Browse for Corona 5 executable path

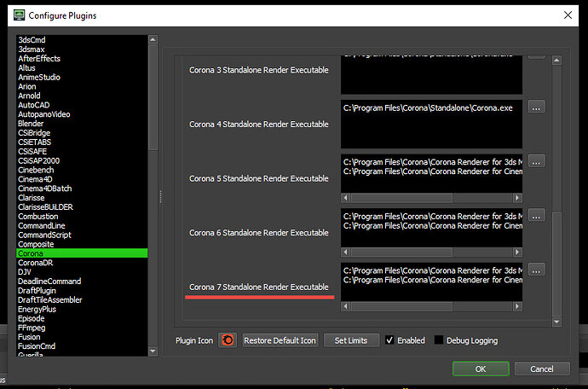click(x=537, y=161)
